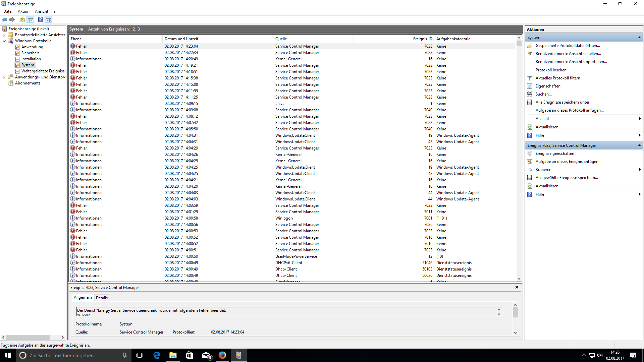Viewport: 644px width, 362px height.
Task: Click the Up One Level folder icon
Action: pos(22,19)
